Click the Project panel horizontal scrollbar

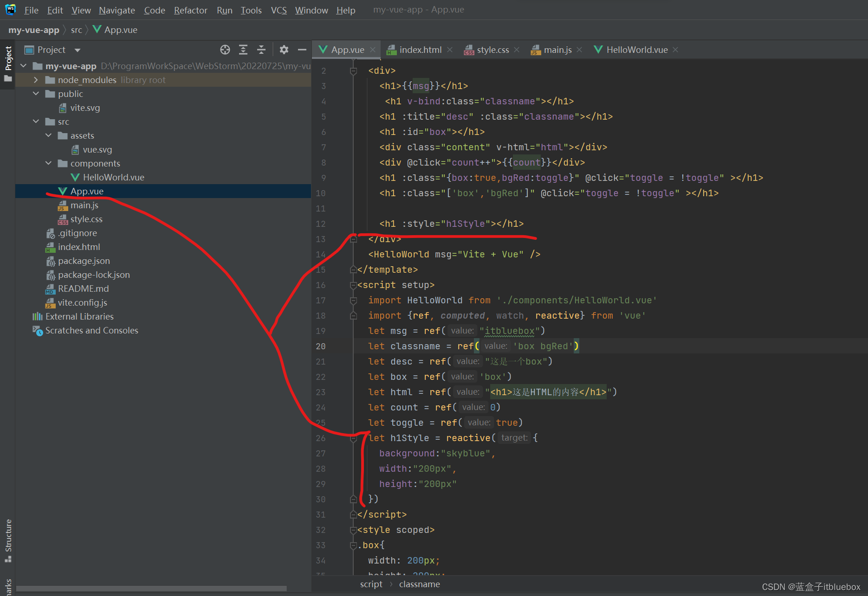(152, 589)
